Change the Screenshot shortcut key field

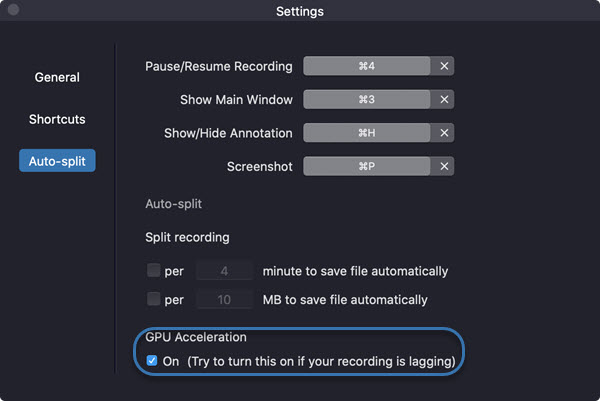point(367,166)
